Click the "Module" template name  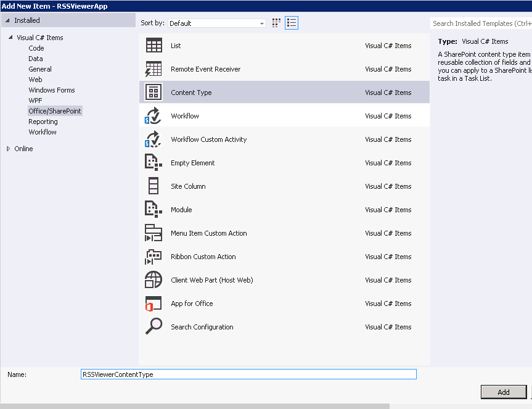[x=181, y=209]
